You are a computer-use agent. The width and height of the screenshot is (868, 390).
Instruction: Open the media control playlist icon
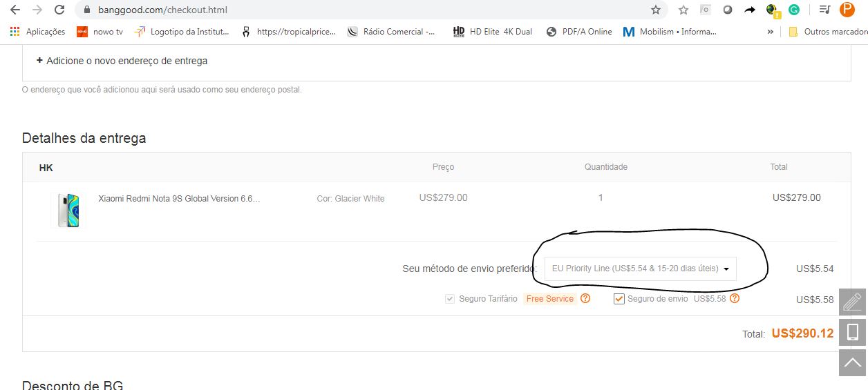824,10
